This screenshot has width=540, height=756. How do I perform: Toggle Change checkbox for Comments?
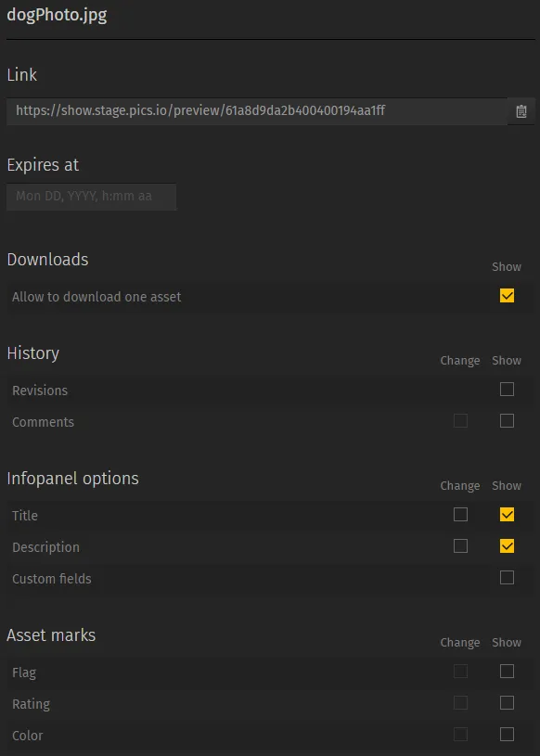click(460, 421)
